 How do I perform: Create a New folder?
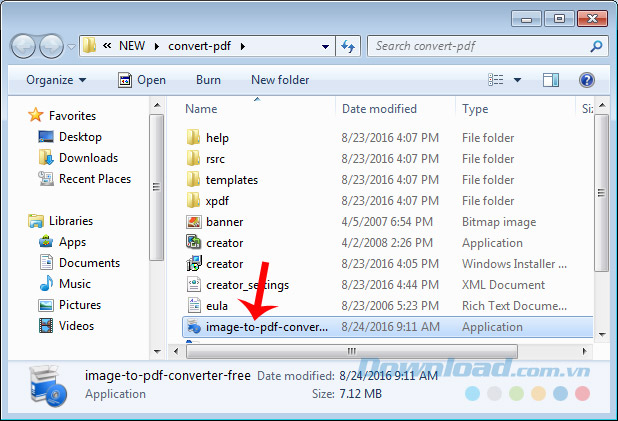pos(280,80)
